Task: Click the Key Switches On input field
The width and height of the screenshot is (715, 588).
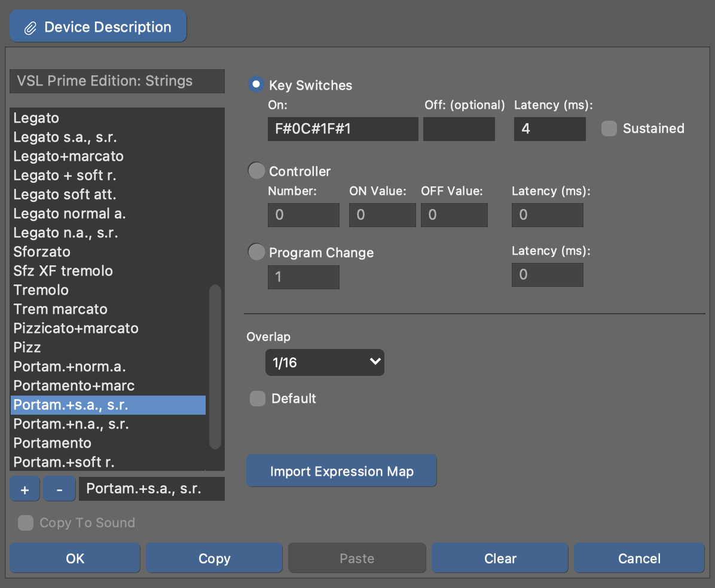Action: [x=343, y=128]
